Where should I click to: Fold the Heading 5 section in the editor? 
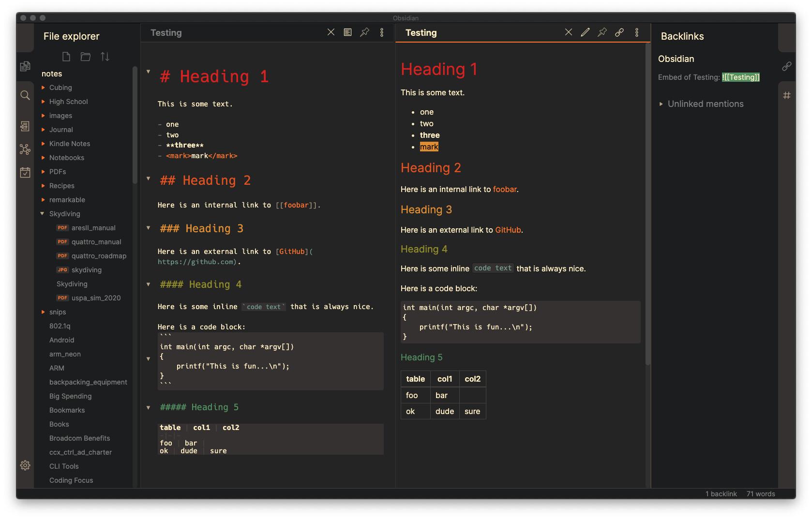[x=149, y=408]
